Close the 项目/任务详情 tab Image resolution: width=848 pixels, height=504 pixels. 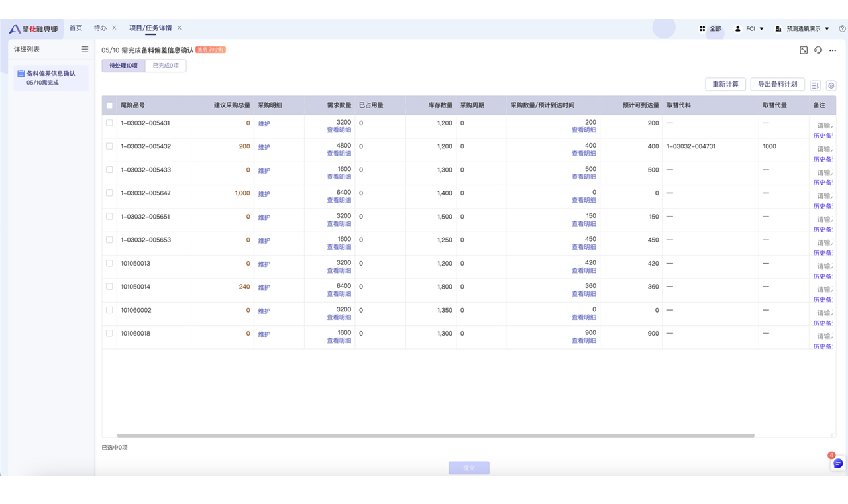[x=179, y=28]
